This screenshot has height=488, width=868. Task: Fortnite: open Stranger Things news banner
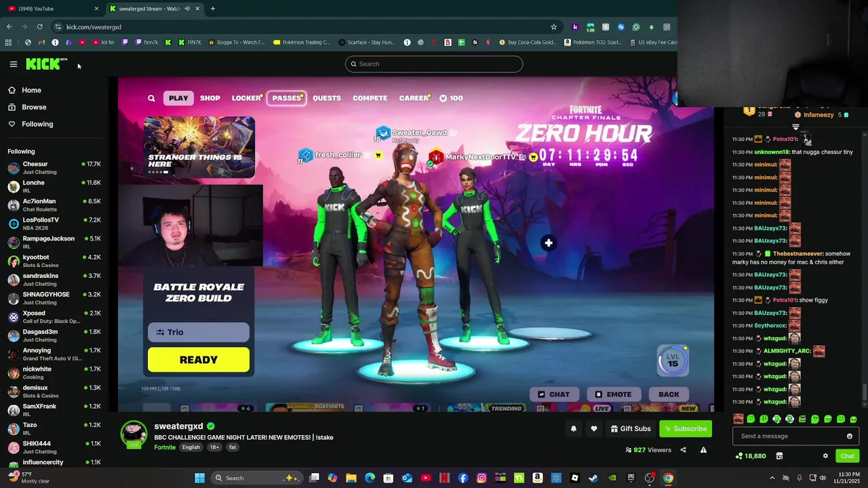click(x=199, y=147)
